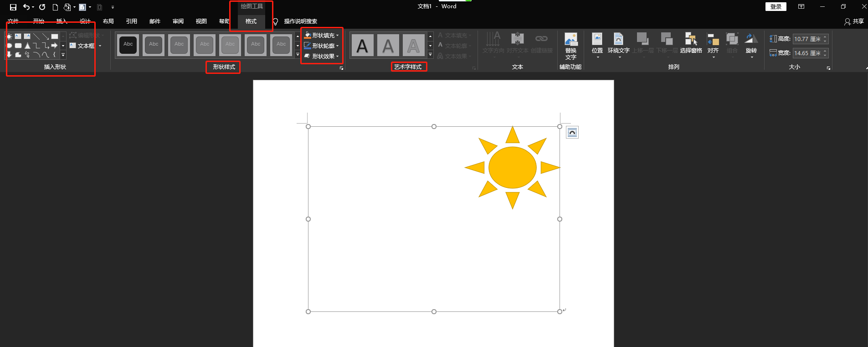Apply the third outlined A WordArt style
The height and width of the screenshot is (347, 868).
pos(413,46)
